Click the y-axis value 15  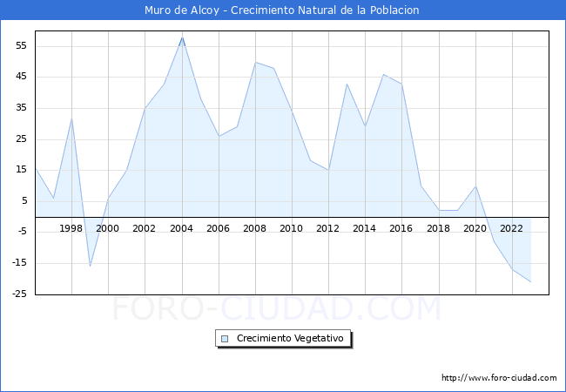point(21,170)
